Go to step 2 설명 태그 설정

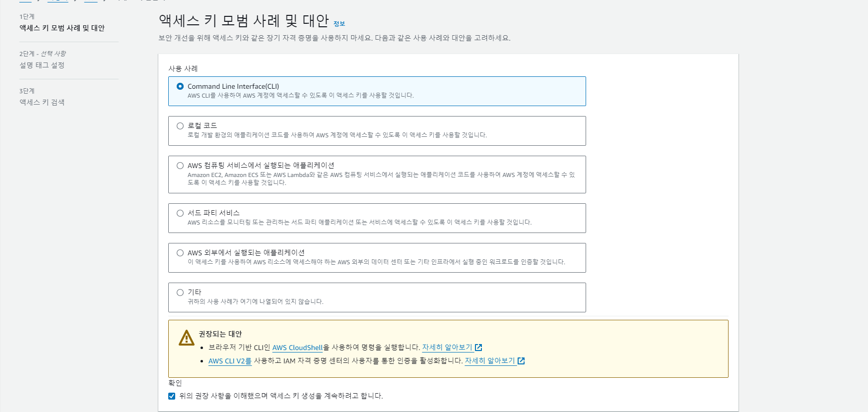click(x=42, y=65)
